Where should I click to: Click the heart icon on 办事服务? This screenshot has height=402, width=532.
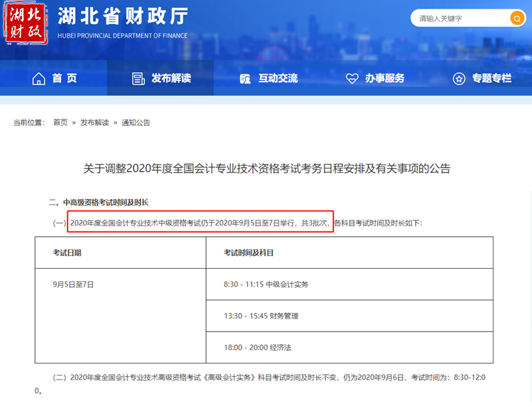pos(351,78)
